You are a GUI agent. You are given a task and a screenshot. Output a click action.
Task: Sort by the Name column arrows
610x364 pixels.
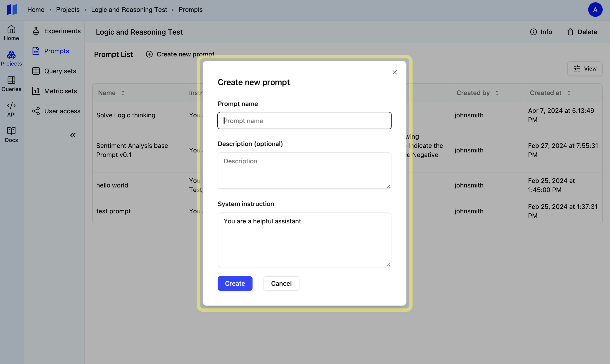123,93
